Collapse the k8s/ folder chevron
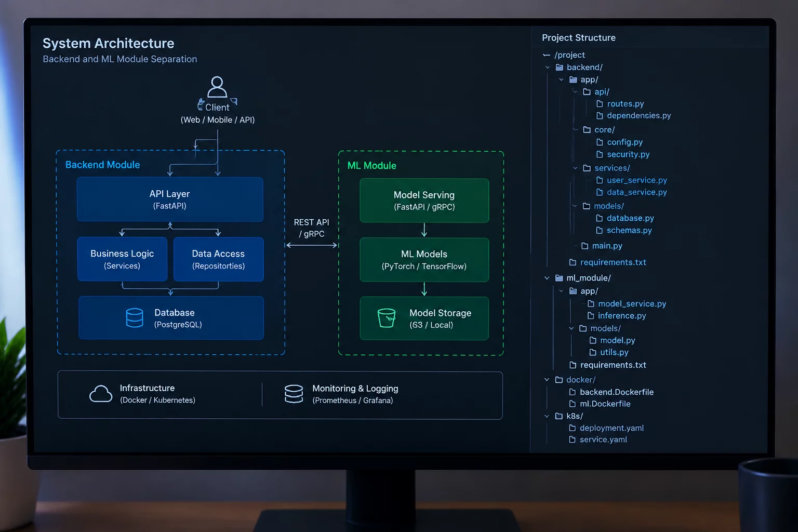The height and width of the screenshot is (532, 798). pos(547,416)
